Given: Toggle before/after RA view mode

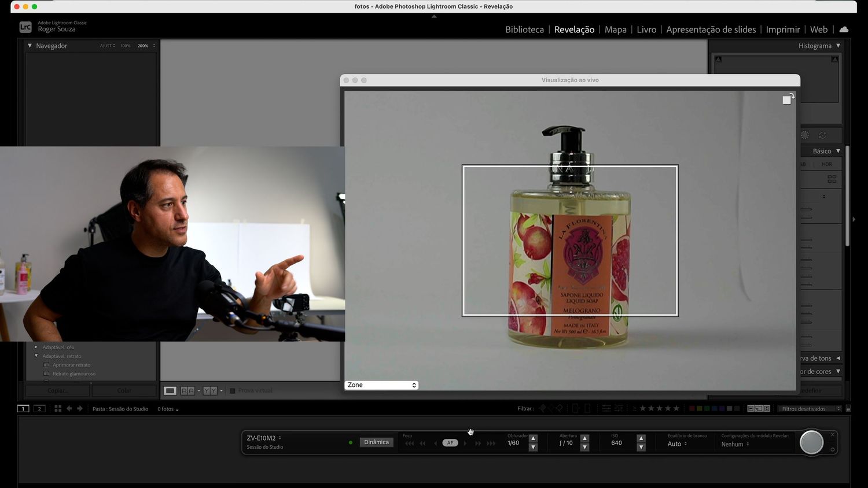Looking at the screenshot, I should pos(187,391).
